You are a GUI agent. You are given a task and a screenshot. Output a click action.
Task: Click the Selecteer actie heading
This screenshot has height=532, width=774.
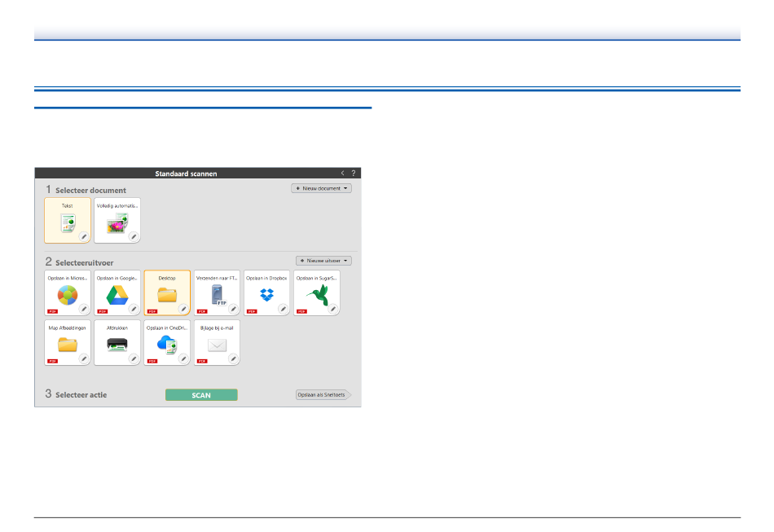point(81,395)
